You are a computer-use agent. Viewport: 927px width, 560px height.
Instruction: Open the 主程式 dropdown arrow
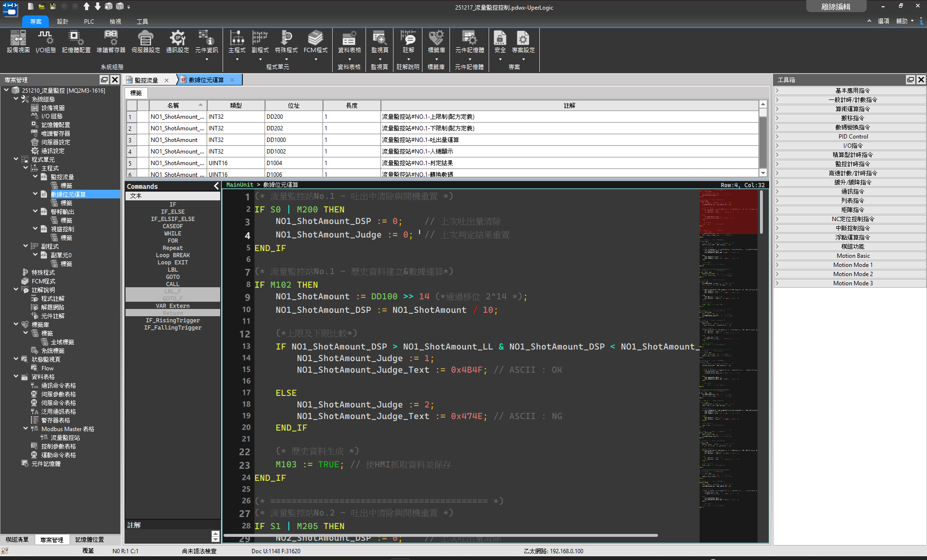(x=237, y=60)
